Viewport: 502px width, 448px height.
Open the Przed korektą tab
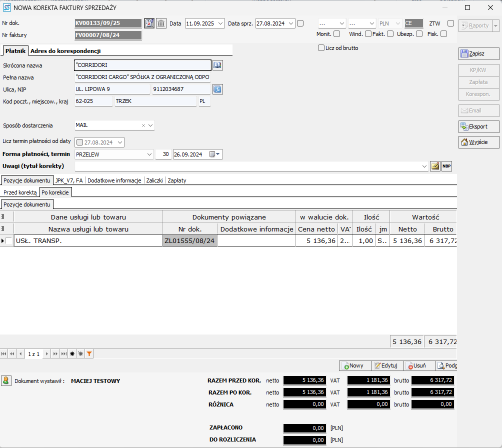coord(20,192)
